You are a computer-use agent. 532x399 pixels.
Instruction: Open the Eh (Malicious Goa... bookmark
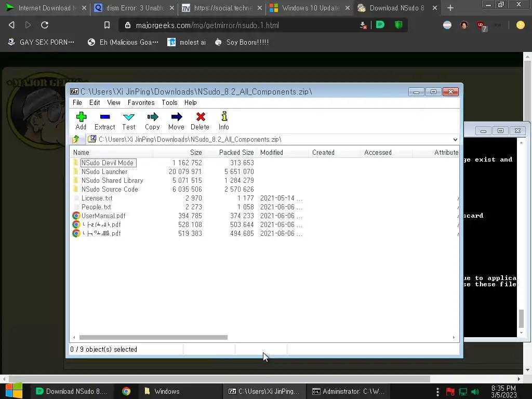point(123,42)
